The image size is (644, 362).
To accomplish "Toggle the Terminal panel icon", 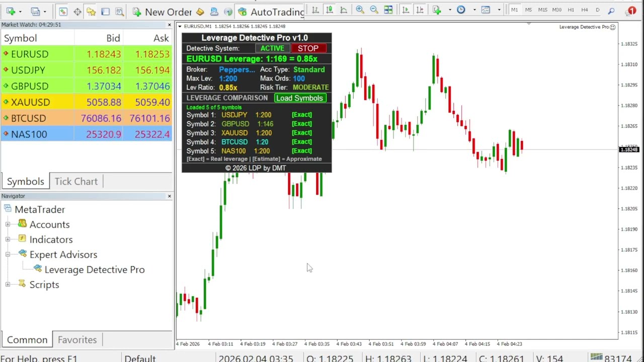I will (105, 11).
